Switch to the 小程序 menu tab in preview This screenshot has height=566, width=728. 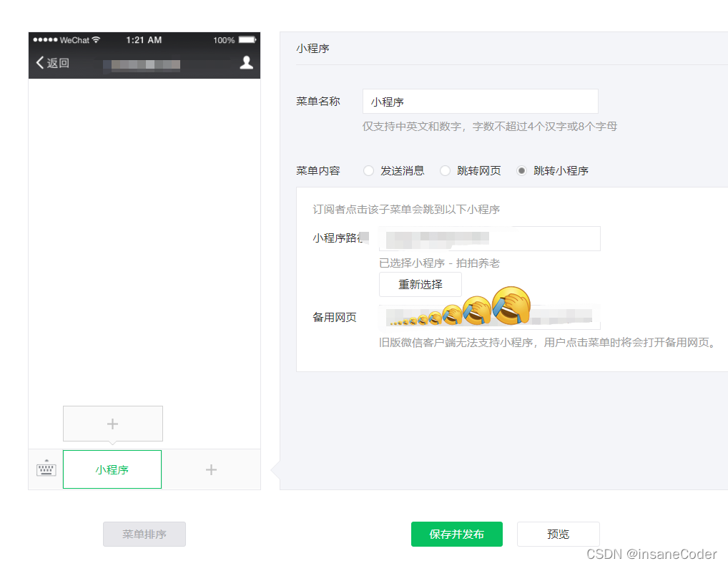(x=112, y=469)
